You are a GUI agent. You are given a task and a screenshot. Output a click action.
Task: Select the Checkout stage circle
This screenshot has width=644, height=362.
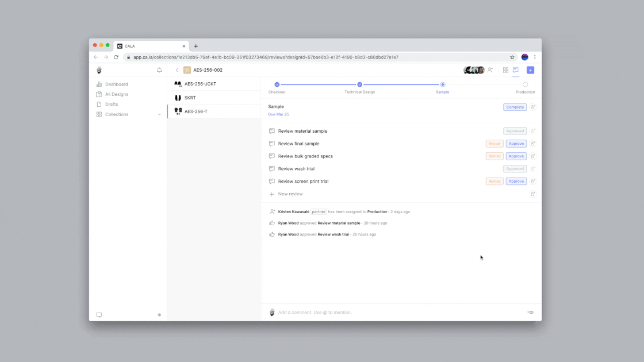click(277, 84)
